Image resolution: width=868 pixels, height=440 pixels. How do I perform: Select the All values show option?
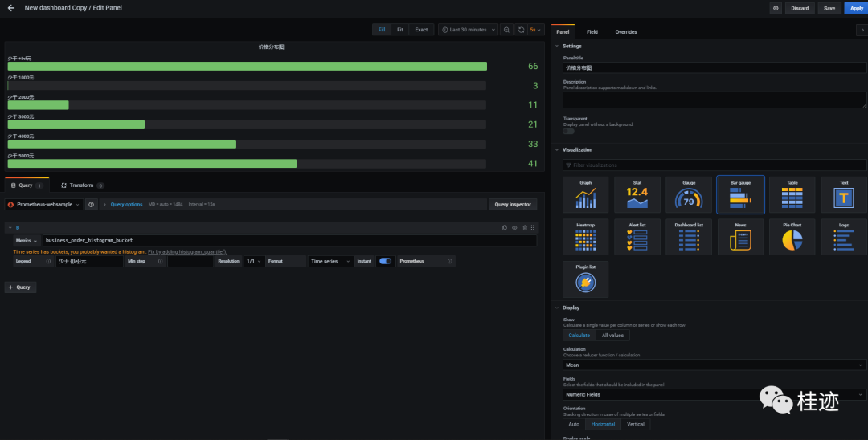point(612,336)
